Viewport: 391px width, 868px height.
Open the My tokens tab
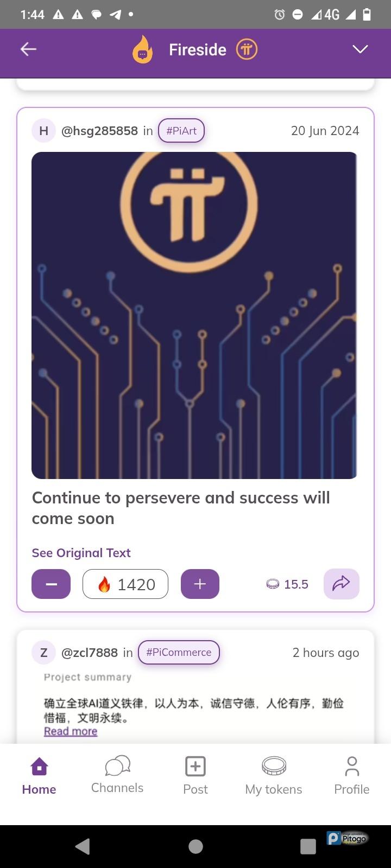[x=274, y=776]
